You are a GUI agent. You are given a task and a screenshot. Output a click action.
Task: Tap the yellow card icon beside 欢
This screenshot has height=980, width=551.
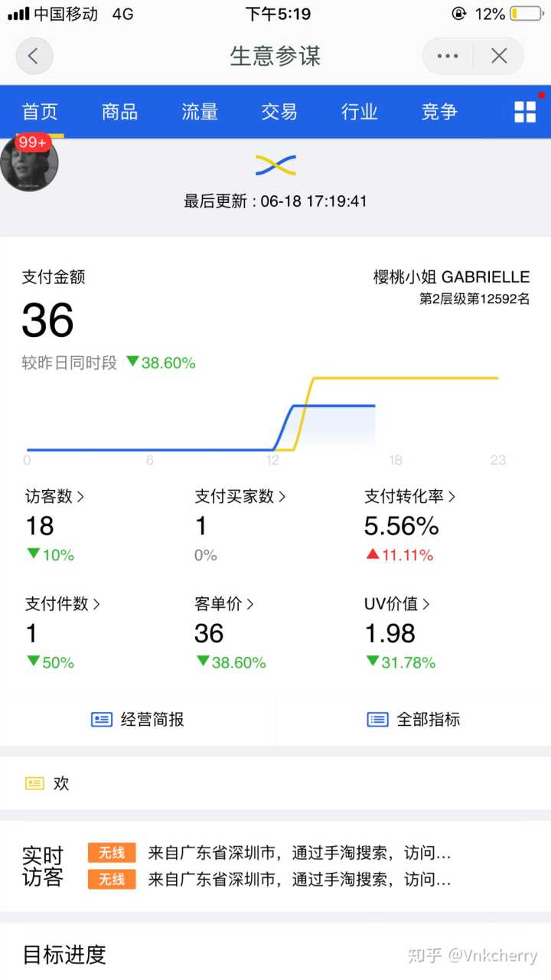[34, 783]
